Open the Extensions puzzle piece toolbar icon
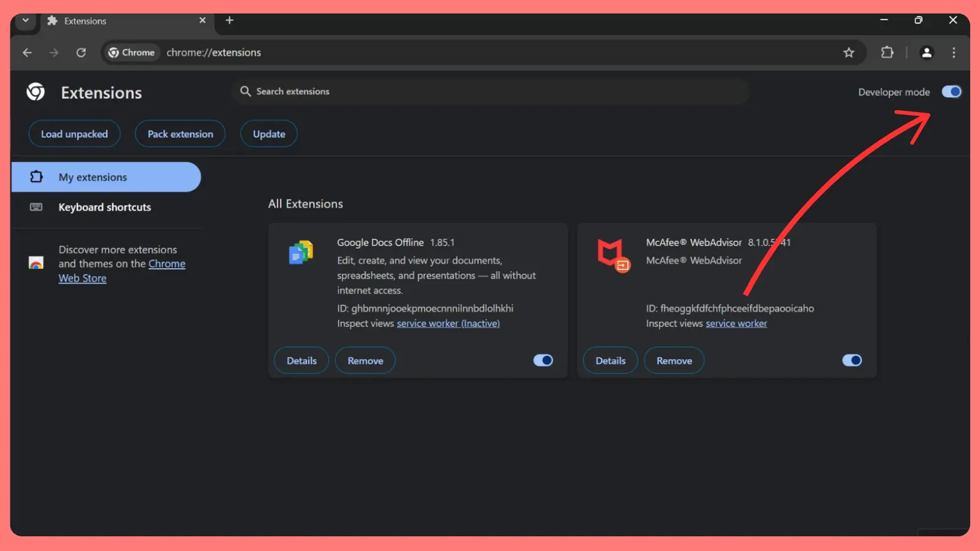Screen dimensions: 980x551 (x=887, y=53)
